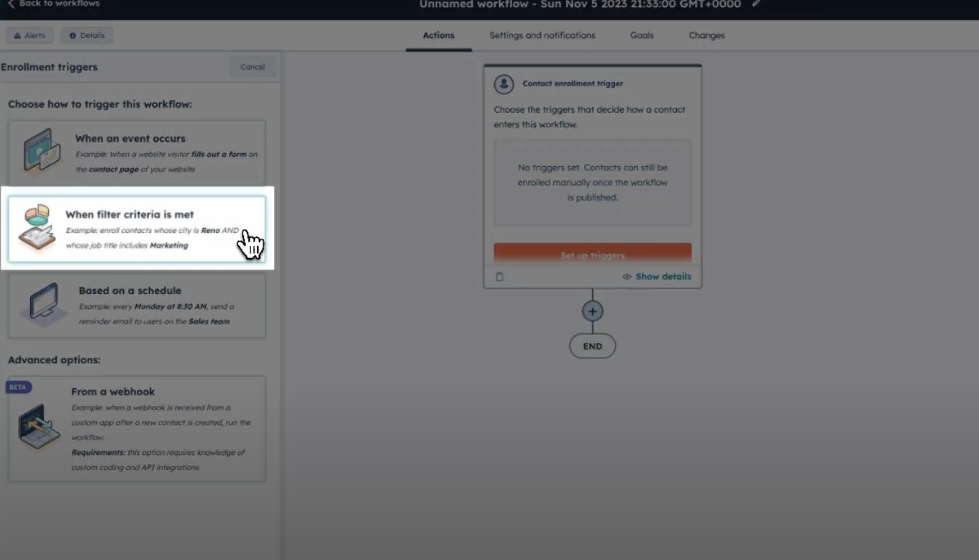
Task: Click the Advanced options heading
Action: tap(54, 359)
